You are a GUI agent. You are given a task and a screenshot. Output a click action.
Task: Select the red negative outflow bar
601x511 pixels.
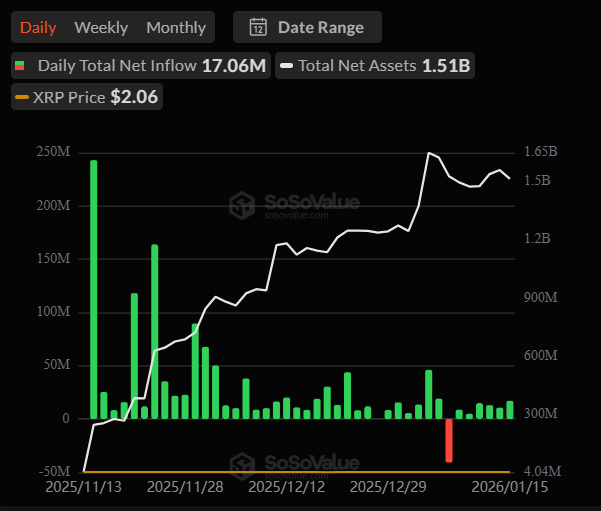point(449,440)
